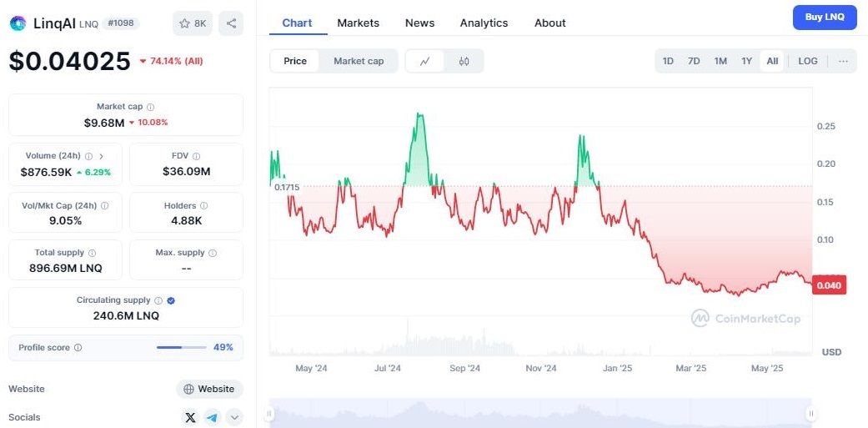Click the 74.14% (All) price change
The width and height of the screenshot is (868, 428).
tap(171, 61)
